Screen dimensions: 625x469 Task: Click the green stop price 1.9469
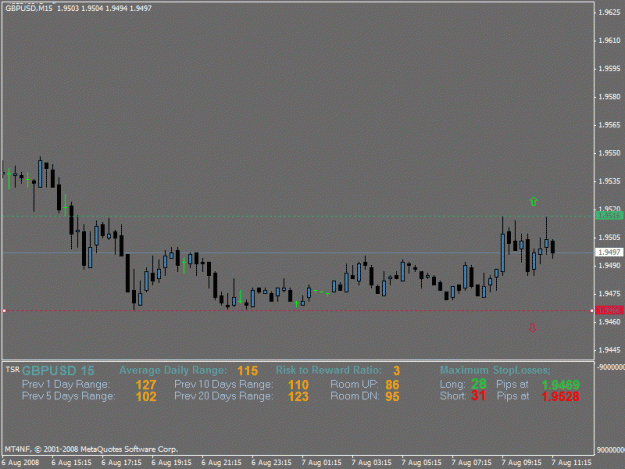point(560,385)
